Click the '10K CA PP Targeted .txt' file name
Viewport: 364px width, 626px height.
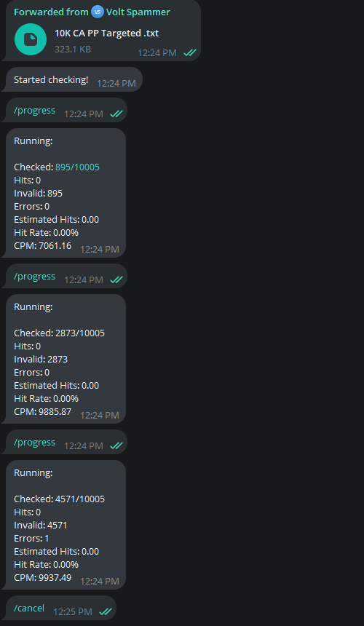point(106,33)
